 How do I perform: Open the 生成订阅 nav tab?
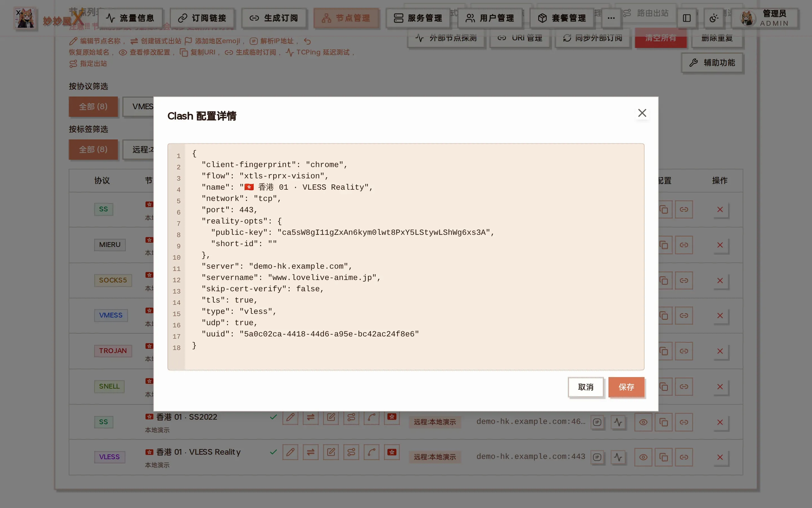[274, 18]
